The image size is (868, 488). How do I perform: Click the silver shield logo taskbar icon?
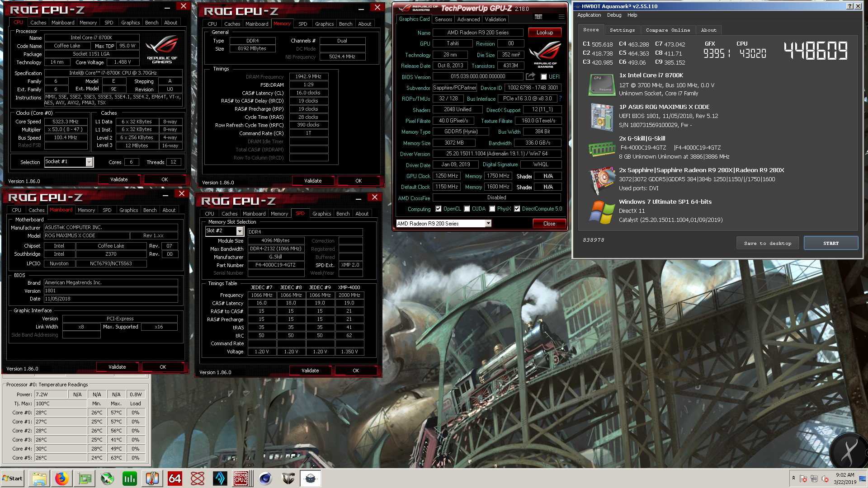click(x=288, y=478)
